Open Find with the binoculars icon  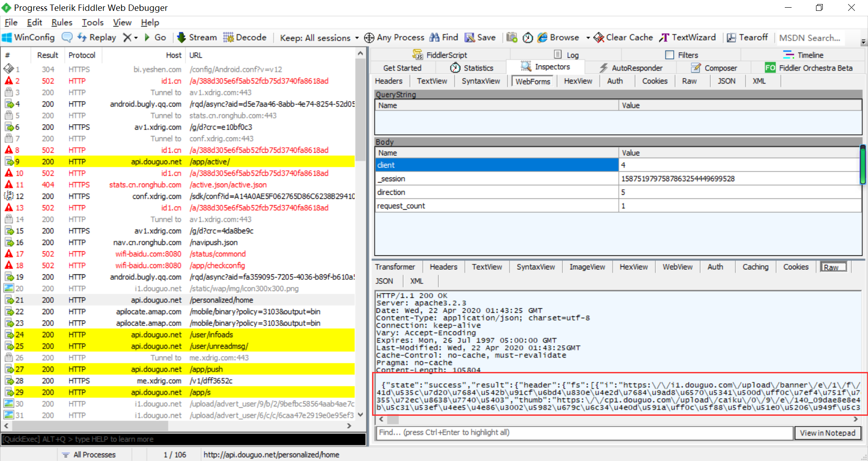(443, 38)
